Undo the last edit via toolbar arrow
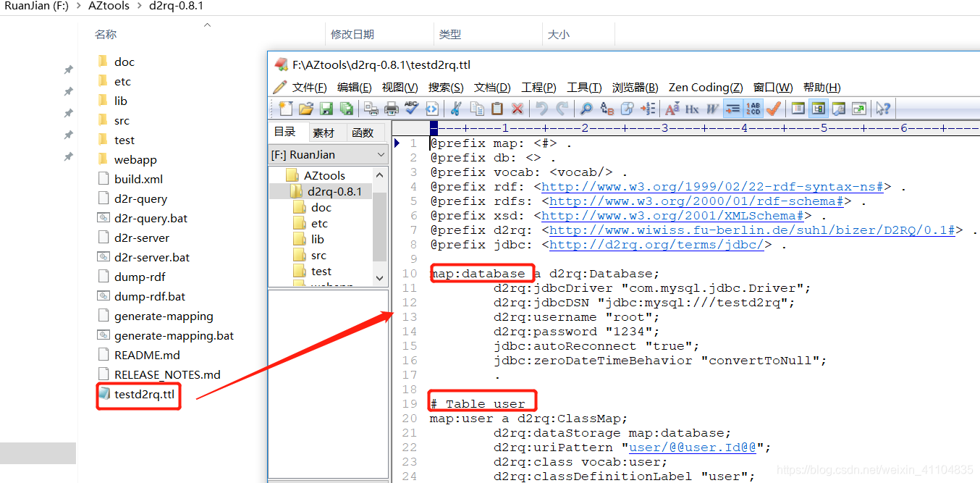The image size is (980, 483). (541, 109)
